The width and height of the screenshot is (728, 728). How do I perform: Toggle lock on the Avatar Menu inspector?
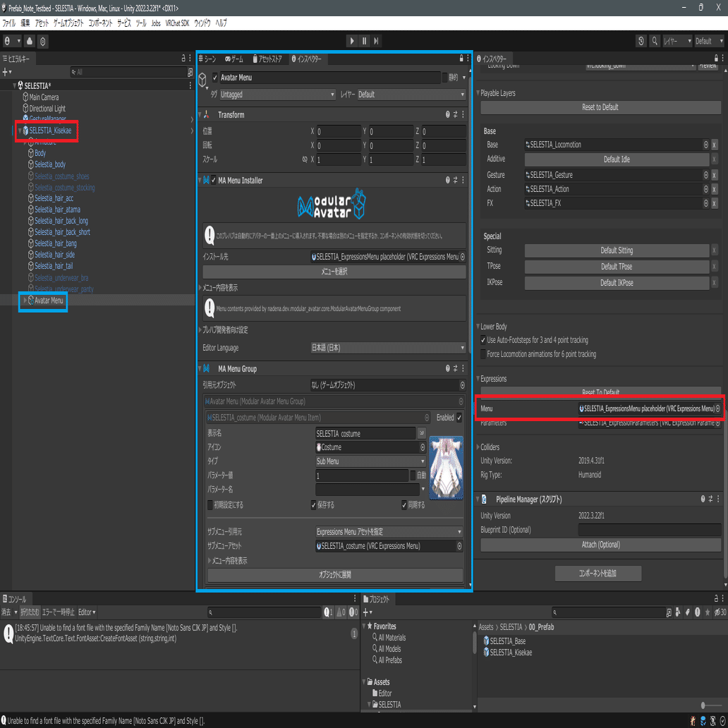461,59
